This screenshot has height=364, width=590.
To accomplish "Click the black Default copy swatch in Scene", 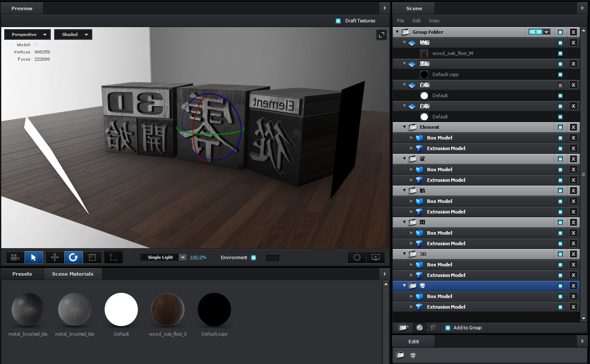I will [424, 74].
